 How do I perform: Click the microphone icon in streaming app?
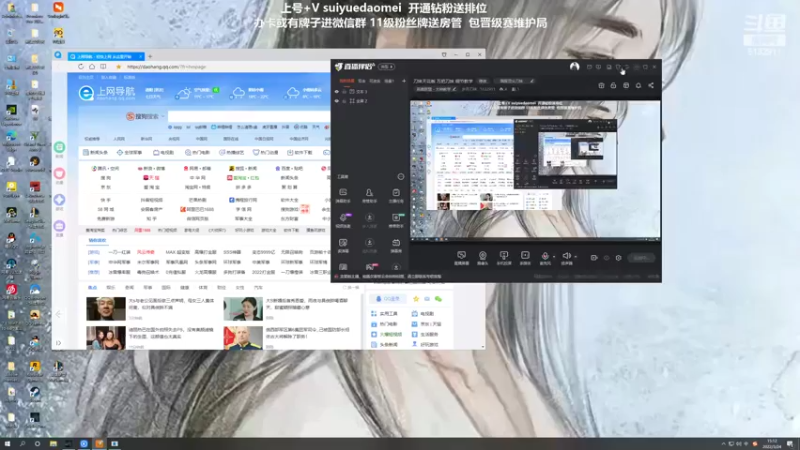tap(545, 255)
